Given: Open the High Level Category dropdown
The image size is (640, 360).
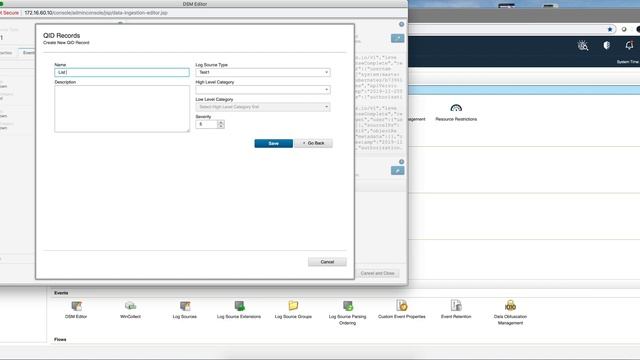Looking at the screenshot, I should coord(263,89).
